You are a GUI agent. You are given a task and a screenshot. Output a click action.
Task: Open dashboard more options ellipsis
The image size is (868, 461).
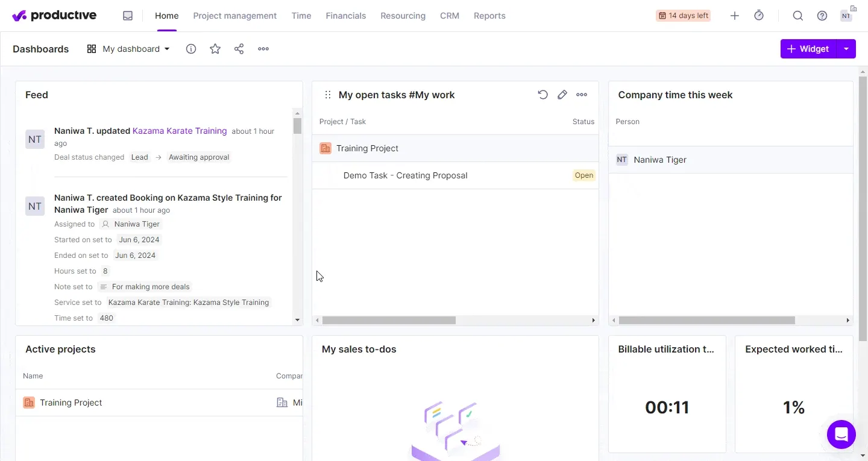[x=263, y=49]
